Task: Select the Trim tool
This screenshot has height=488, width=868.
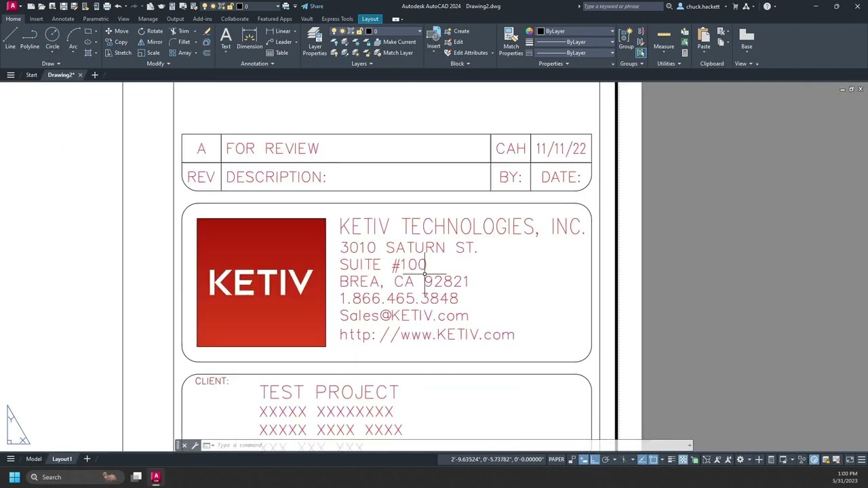Action: point(180,31)
